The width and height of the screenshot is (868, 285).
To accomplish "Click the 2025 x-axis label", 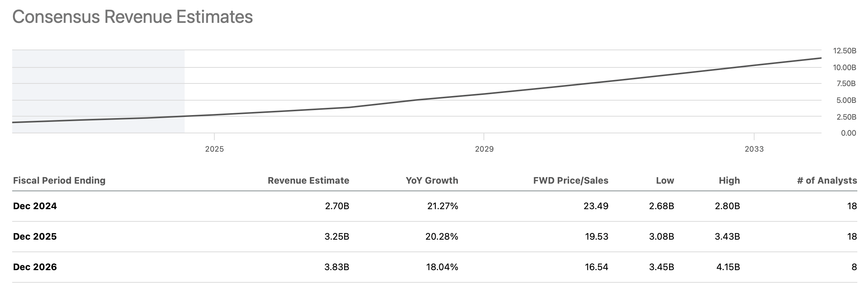I will pos(214,149).
